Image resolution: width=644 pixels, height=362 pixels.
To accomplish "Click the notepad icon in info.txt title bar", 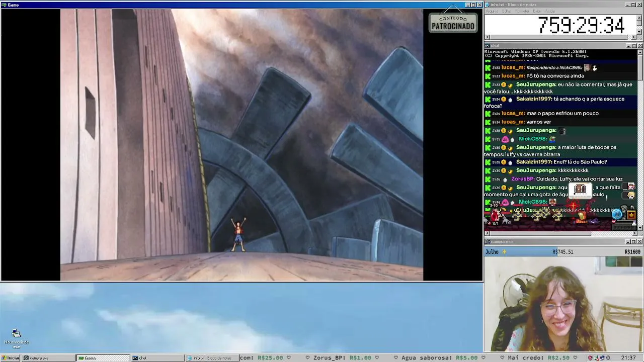I will [488, 5].
